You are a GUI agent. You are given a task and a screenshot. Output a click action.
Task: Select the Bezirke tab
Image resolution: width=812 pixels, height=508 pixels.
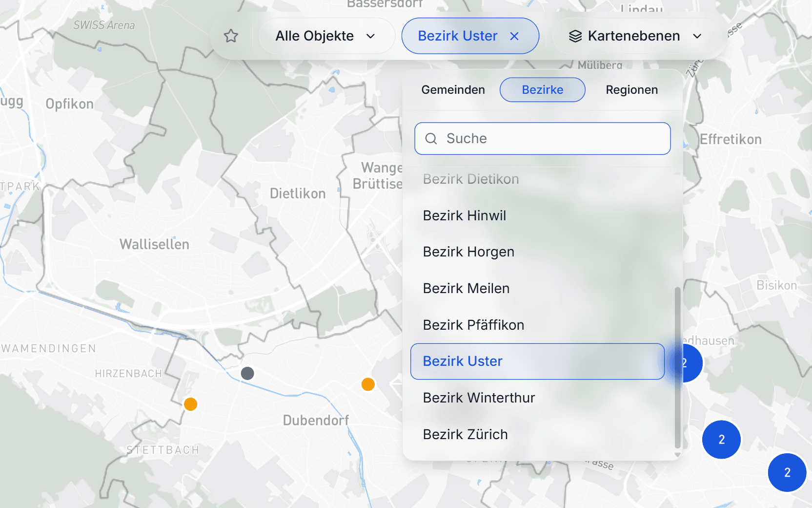pos(543,90)
